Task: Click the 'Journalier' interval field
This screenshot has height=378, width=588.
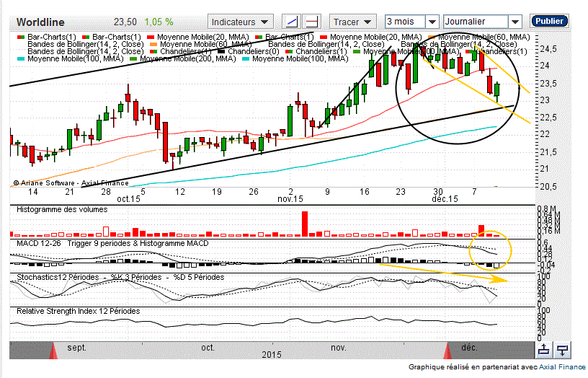Action: point(476,22)
